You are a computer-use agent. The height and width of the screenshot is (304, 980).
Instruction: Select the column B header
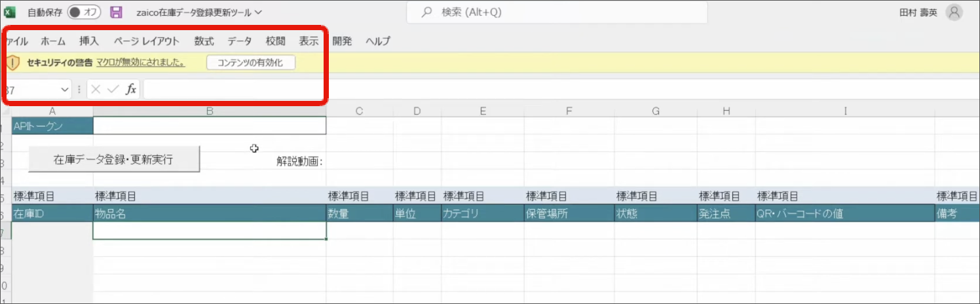coord(210,111)
